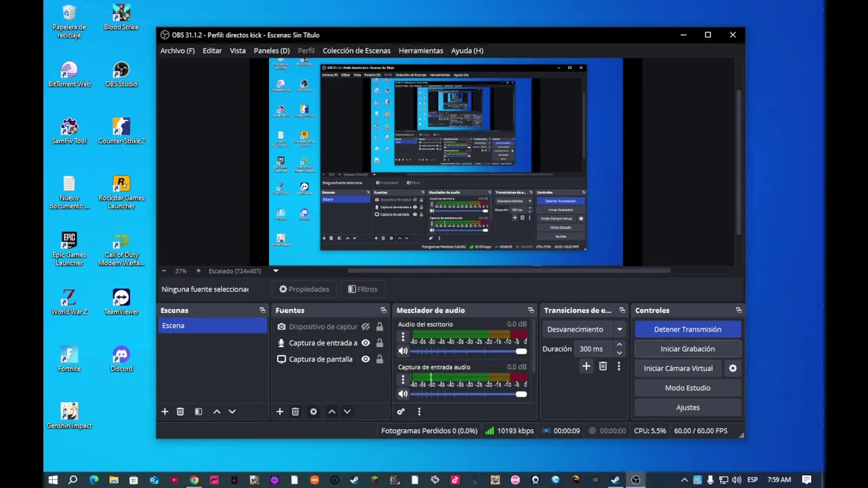Image resolution: width=868 pixels, height=488 pixels.
Task: Show hidden system tray icons chevron
Action: [x=684, y=480]
